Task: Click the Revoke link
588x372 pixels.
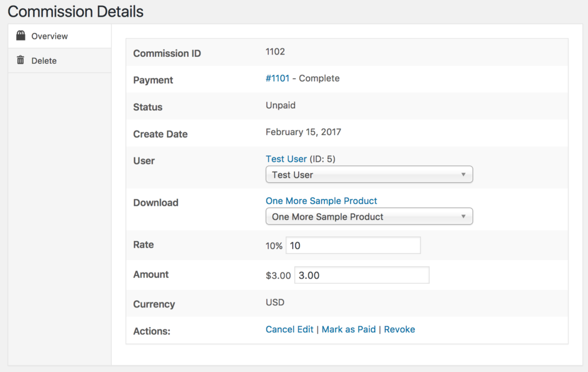Action: tap(400, 329)
